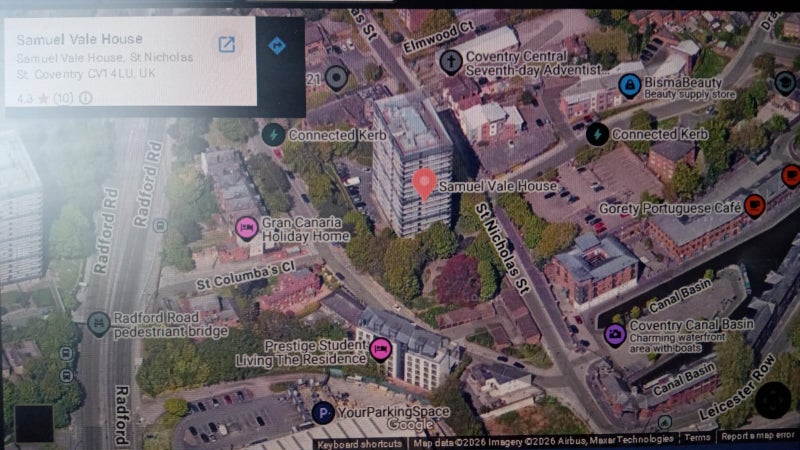Image resolution: width=800 pixels, height=450 pixels.
Task: Click the left Connected Kerb charging pin
Action: click(x=272, y=134)
